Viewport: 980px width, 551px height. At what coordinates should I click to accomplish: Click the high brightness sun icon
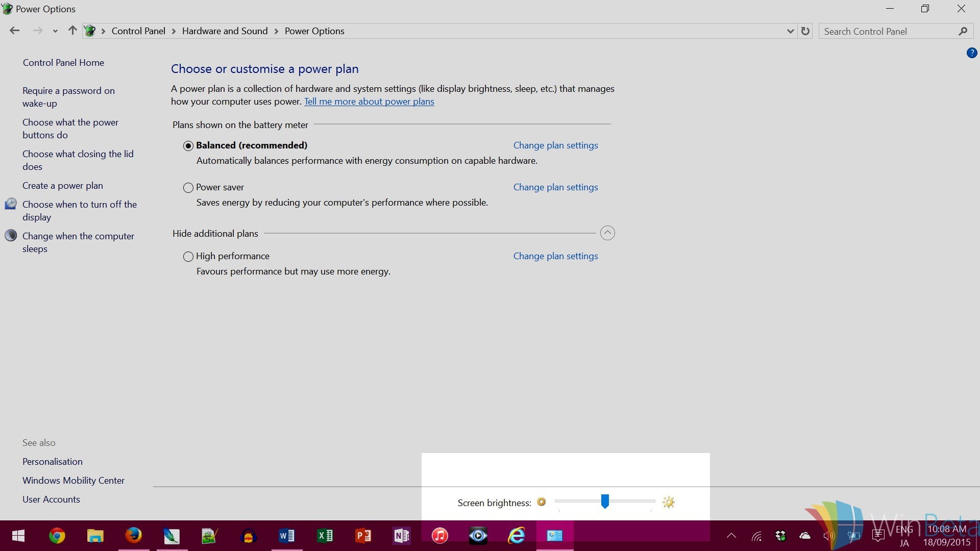(668, 502)
